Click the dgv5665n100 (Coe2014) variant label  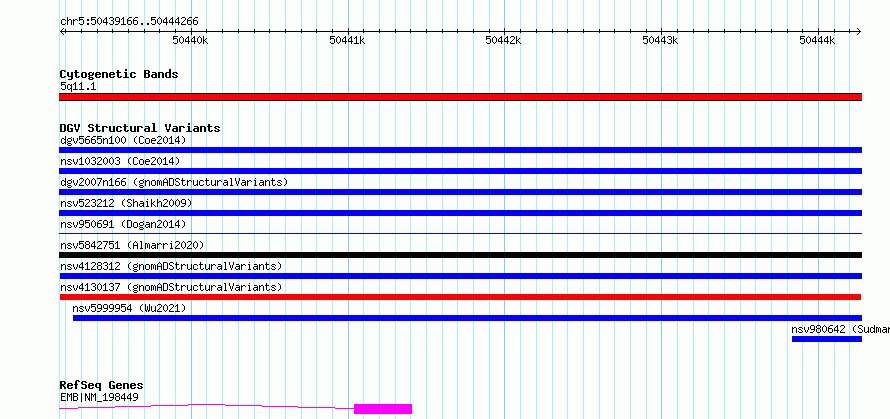pyautogui.click(x=123, y=140)
